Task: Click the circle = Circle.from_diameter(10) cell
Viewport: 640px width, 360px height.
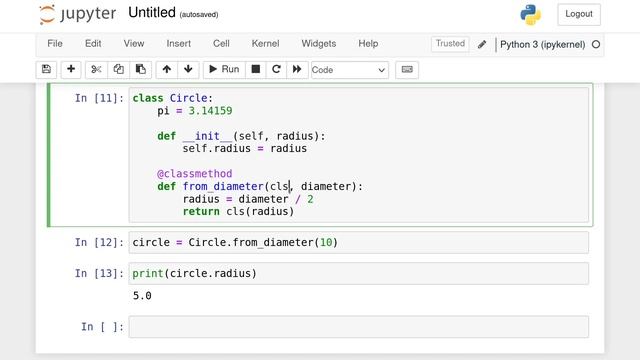Action: tap(359, 242)
